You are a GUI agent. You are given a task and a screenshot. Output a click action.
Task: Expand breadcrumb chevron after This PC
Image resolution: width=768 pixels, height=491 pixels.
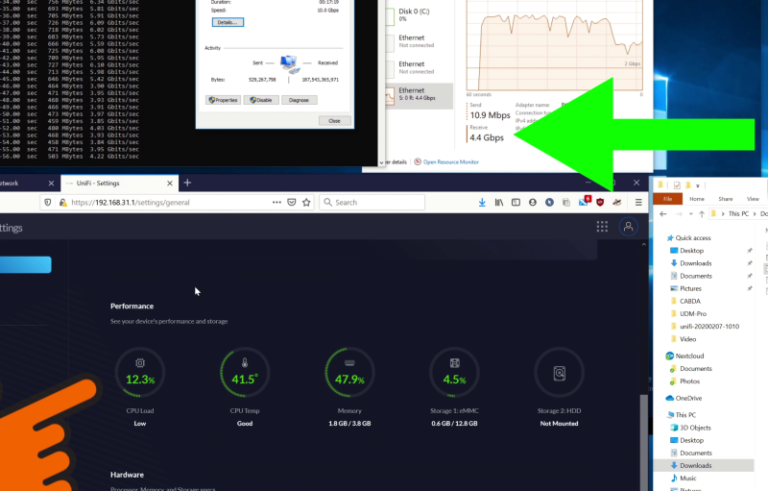[754, 214]
